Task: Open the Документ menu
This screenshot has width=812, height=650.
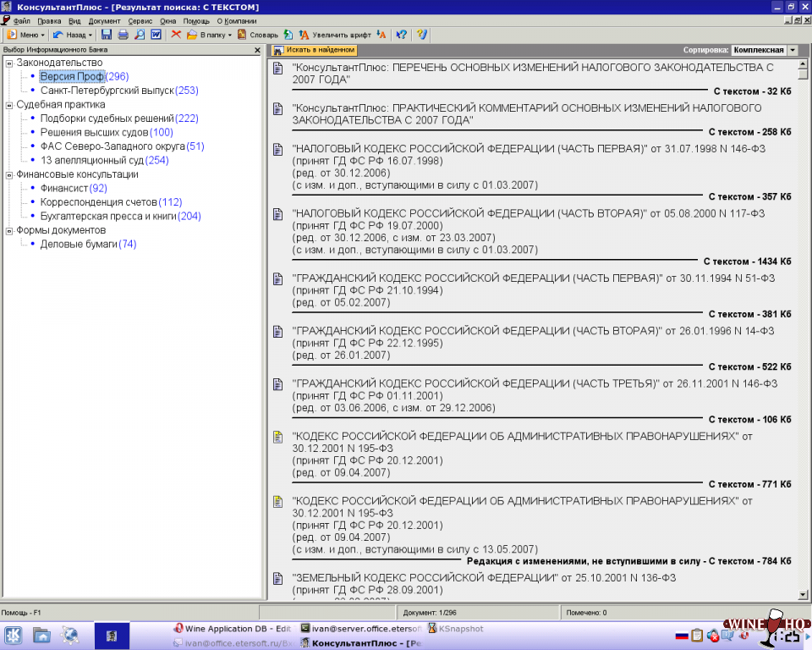Action: pyautogui.click(x=104, y=19)
